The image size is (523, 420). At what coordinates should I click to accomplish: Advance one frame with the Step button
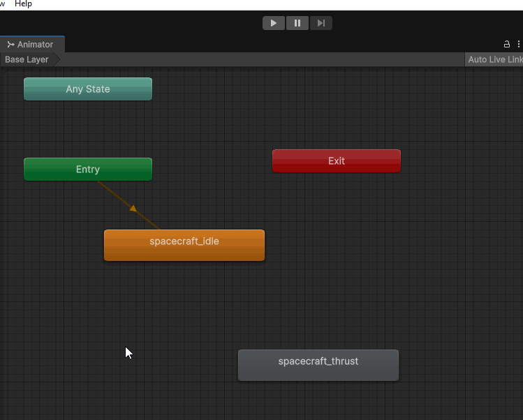(x=321, y=23)
